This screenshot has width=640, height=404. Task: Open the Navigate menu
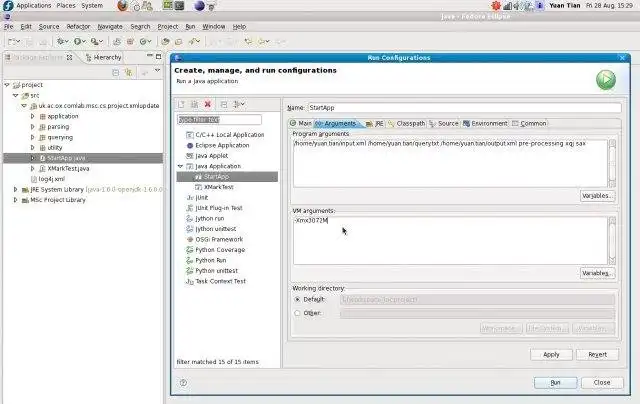[110, 27]
